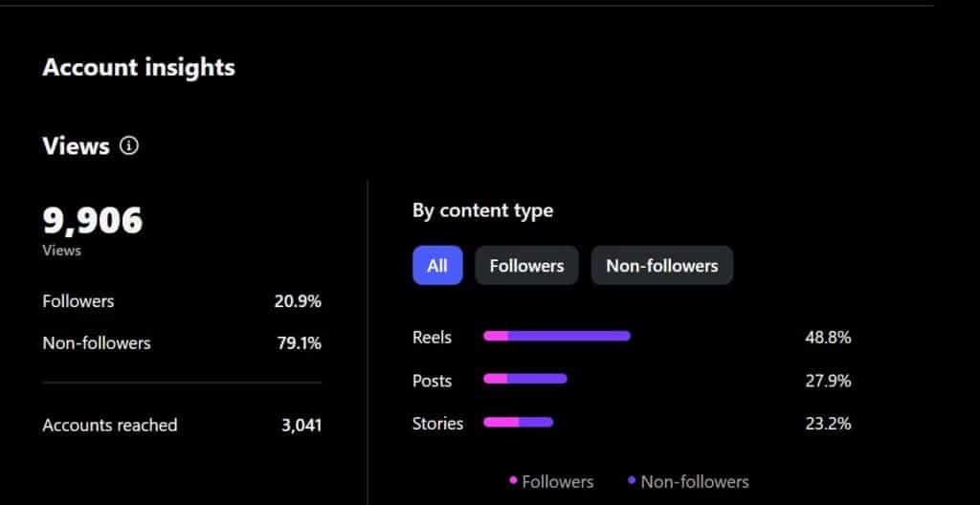This screenshot has width=980, height=505.
Task: Click the Reels 48.8% percentage
Action: [828, 338]
